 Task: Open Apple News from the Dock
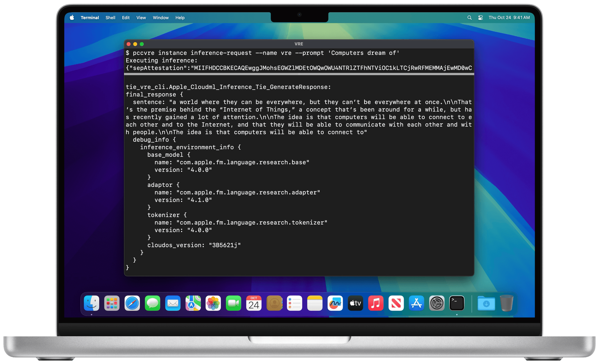click(396, 303)
